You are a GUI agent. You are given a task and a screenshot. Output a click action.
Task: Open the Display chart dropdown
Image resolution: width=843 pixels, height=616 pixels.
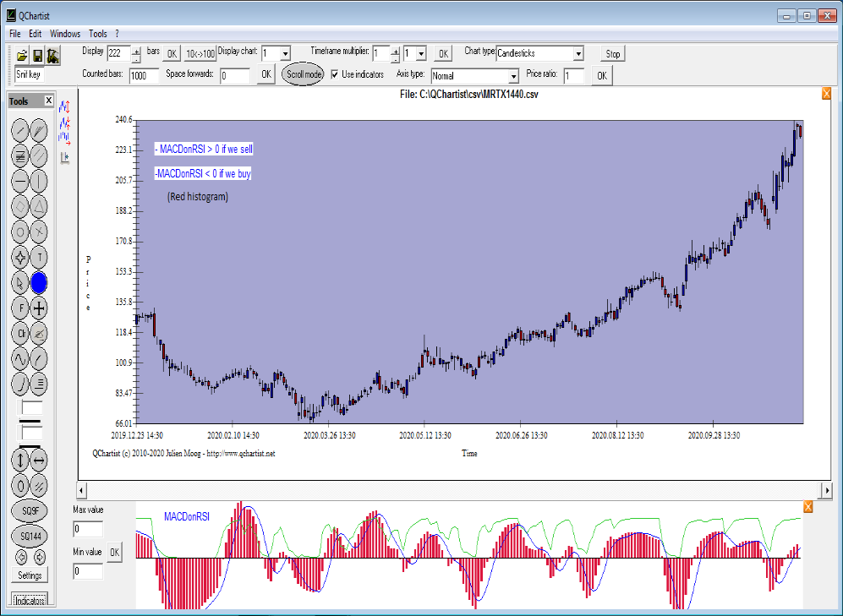click(284, 54)
